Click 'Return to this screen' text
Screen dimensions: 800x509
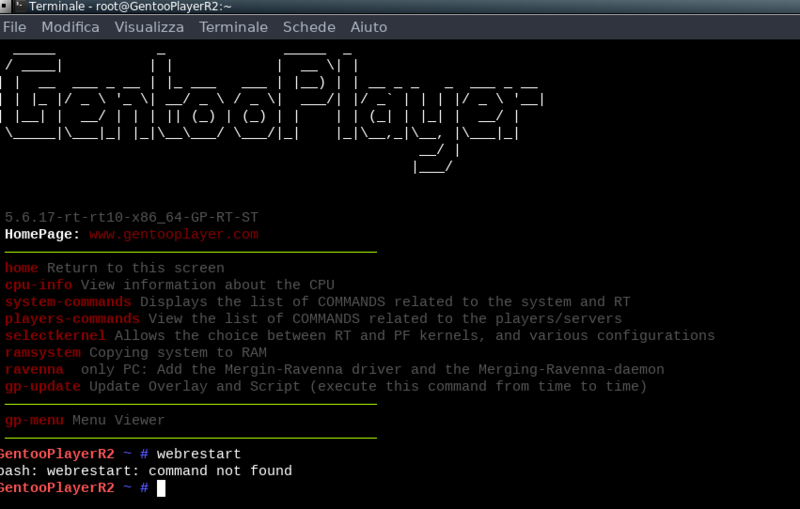pyautogui.click(x=136, y=268)
